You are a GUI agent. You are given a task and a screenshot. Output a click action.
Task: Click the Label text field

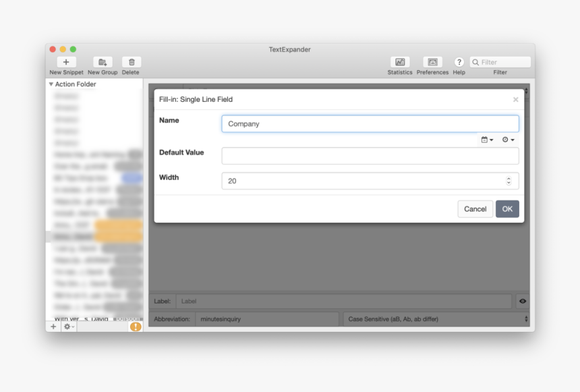tap(344, 301)
